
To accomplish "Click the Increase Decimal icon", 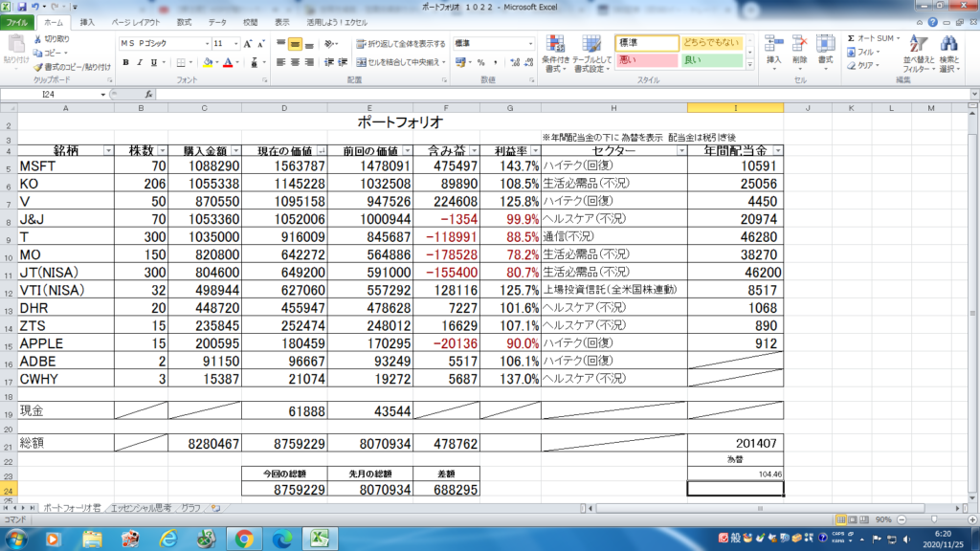I will [514, 62].
